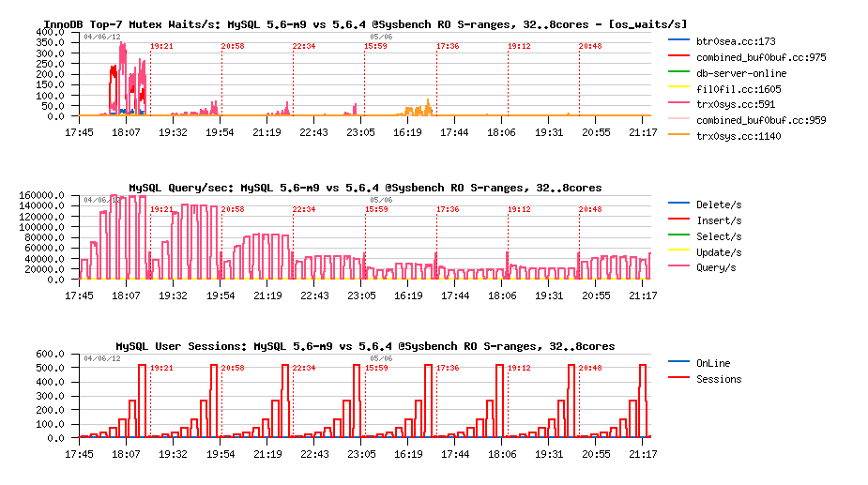Click the yellow swatch for fil0fil.cc:1605
This screenshot has width=868, height=485.
(678, 87)
